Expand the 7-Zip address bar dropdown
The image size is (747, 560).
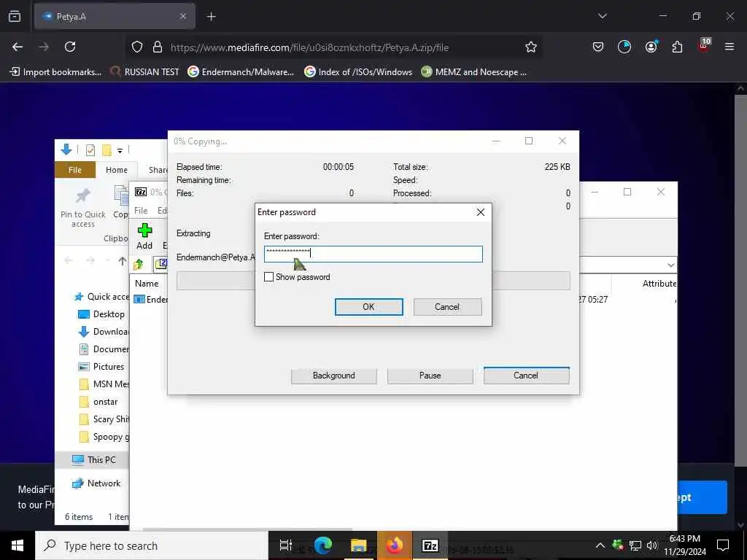pos(671,265)
